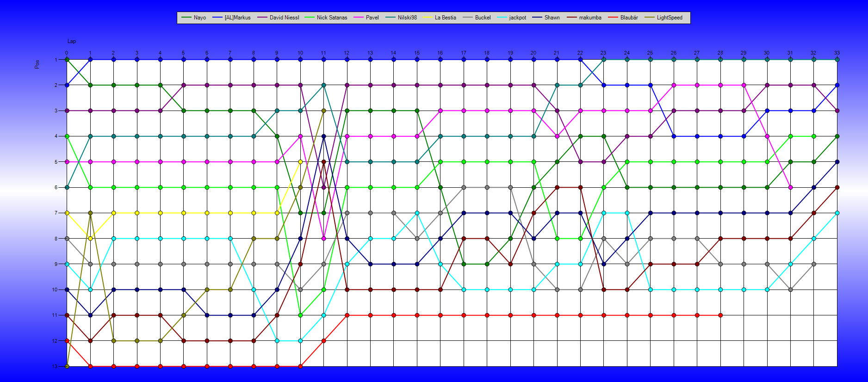Select lap 20 axis label
The width and height of the screenshot is (868, 382).
(533, 53)
